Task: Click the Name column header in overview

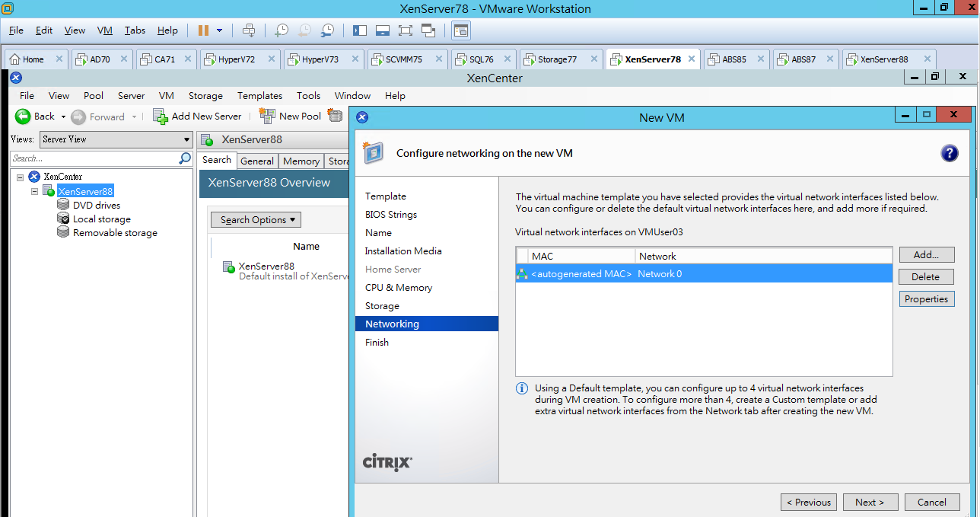Action: [x=306, y=247]
